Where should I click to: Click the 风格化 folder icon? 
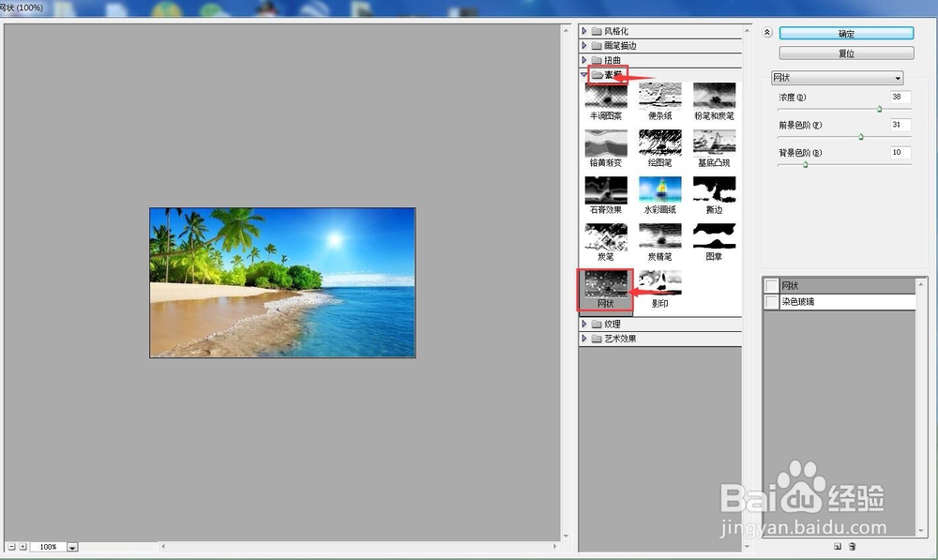pos(597,31)
